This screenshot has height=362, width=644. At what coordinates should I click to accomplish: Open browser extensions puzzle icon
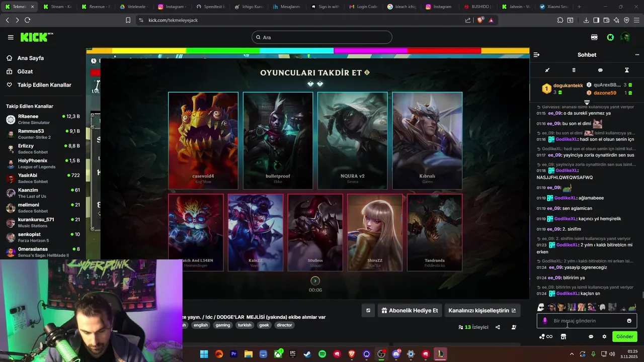tap(560, 20)
